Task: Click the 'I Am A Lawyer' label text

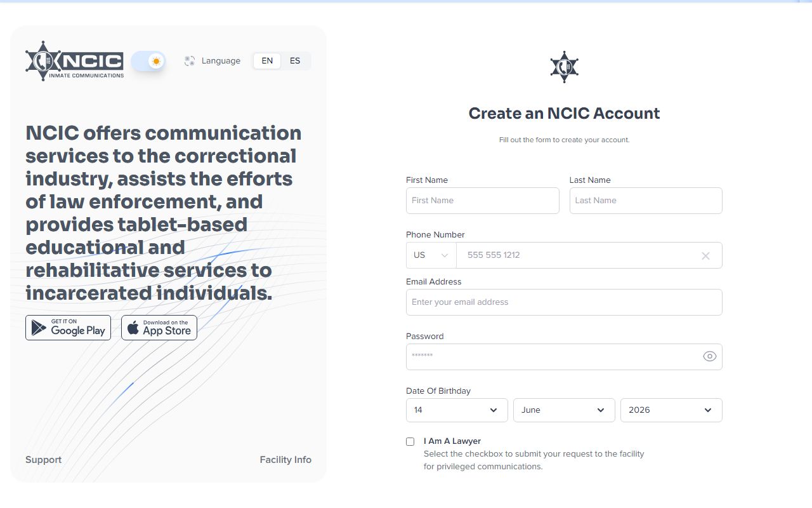Action: click(x=452, y=441)
